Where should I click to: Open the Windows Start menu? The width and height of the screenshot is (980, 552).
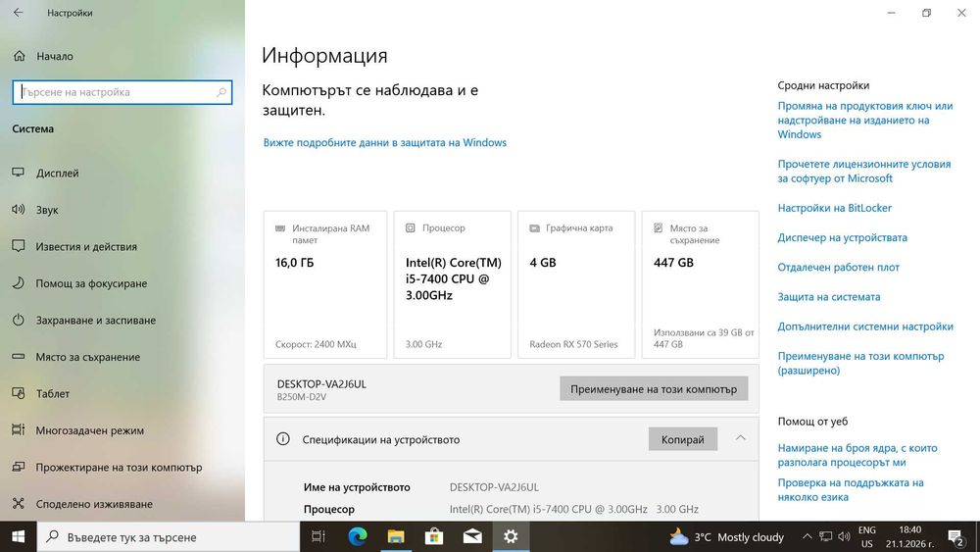[18, 536]
